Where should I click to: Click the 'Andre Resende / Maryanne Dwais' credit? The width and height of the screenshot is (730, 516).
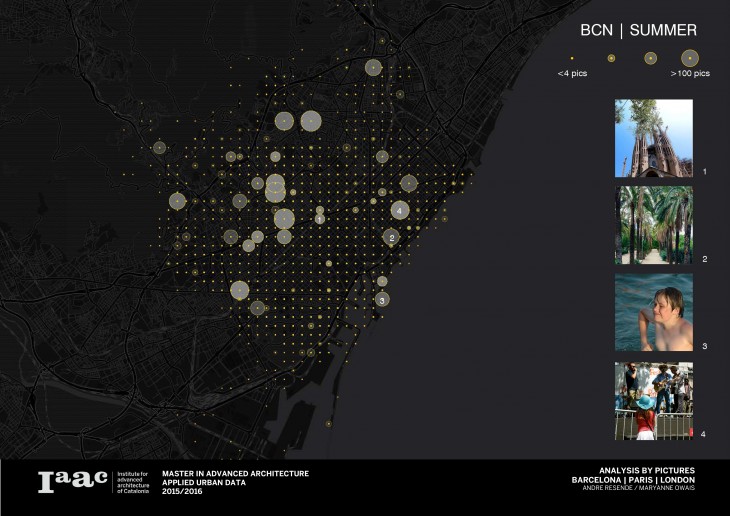click(646, 489)
